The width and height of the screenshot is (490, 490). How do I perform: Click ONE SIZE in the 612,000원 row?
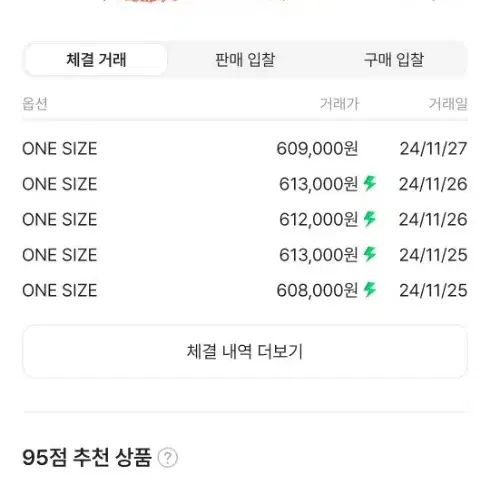point(59,219)
